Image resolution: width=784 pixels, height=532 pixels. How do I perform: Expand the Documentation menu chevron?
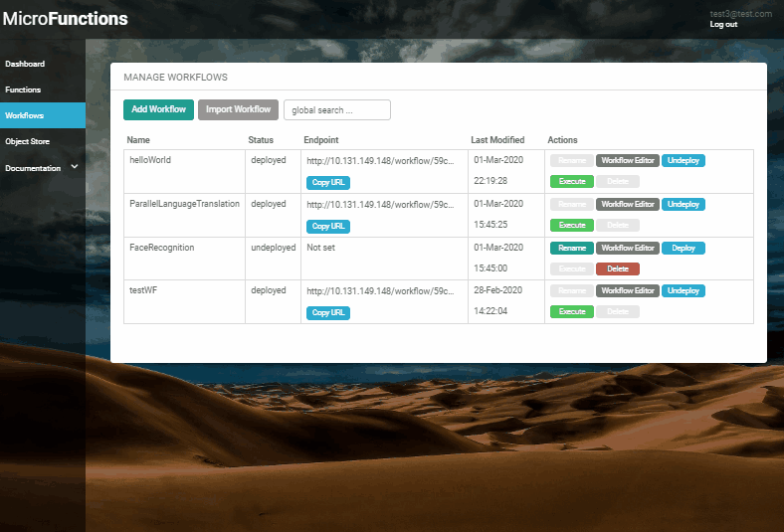(x=75, y=166)
